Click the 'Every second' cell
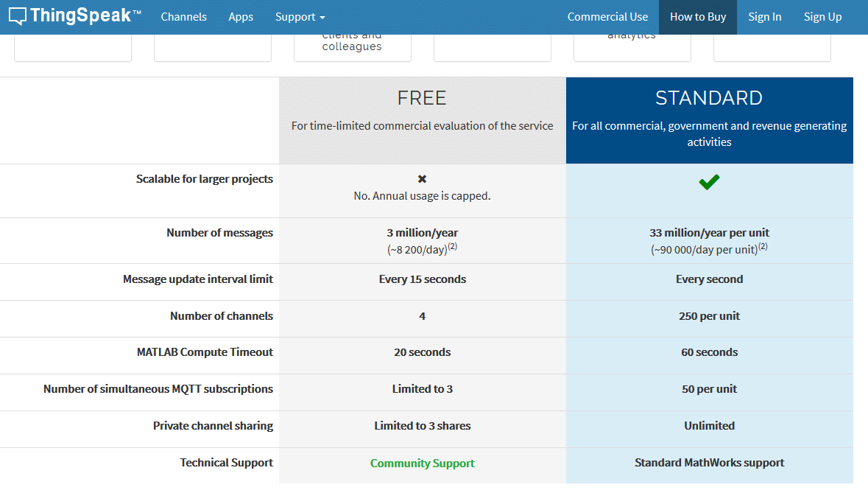Viewport: 868px width, 493px height. (709, 279)
